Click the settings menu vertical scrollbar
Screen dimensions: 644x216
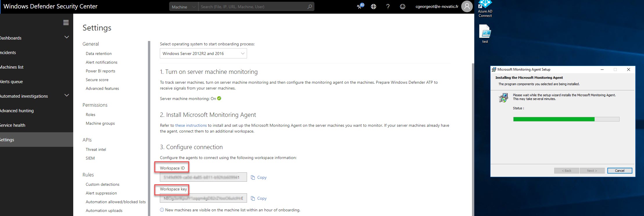pyautogui.click(x=149, y=128)
